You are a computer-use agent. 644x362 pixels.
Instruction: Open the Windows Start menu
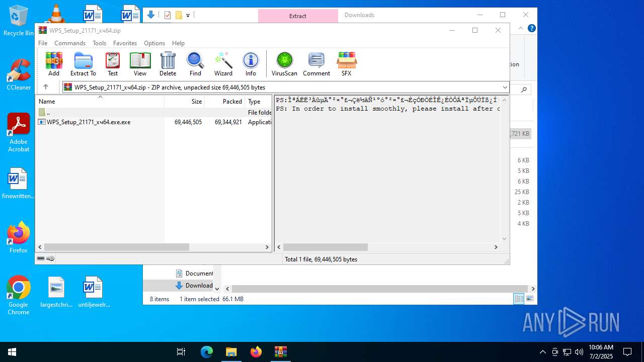(12, 352)
